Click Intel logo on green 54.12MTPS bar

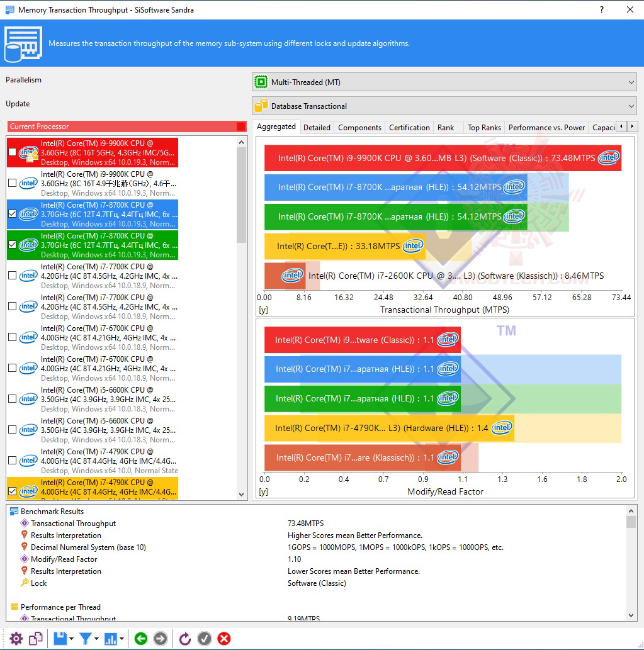[514, 216]
